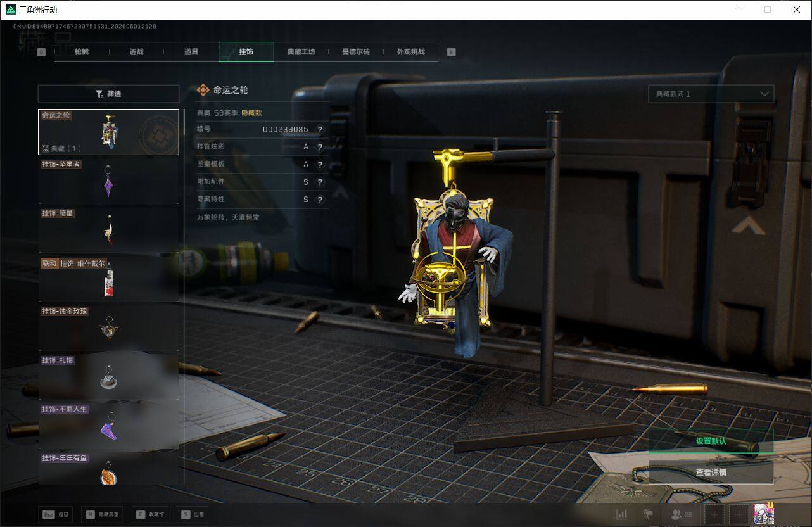Click the orange emblem beside 命运之轮 title
The image size is (812, 527).
(x=203, y=90)
